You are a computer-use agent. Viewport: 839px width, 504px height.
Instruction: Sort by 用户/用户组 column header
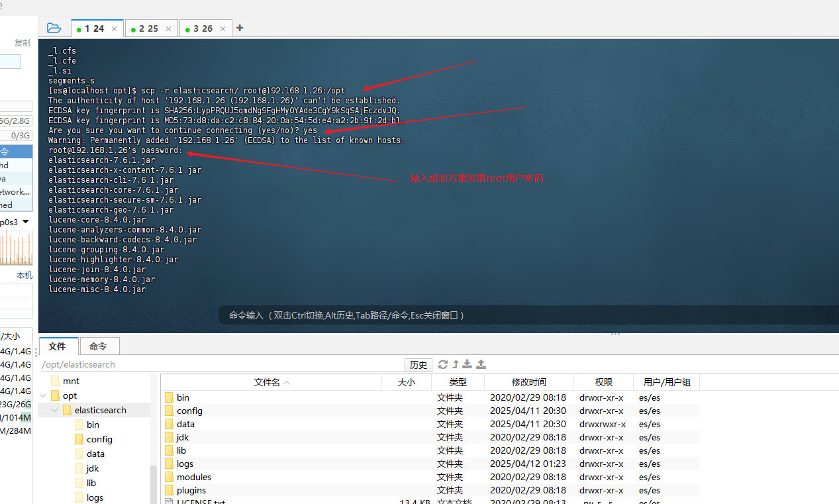(667, 382)
